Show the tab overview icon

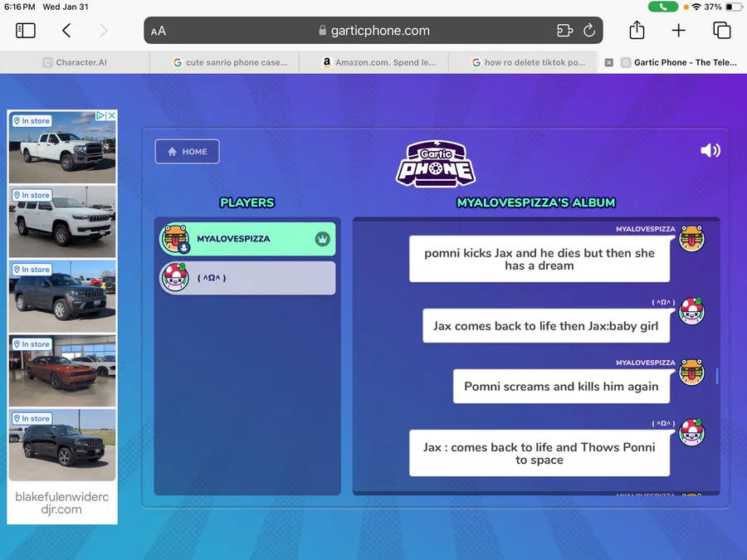click(722, 30)
